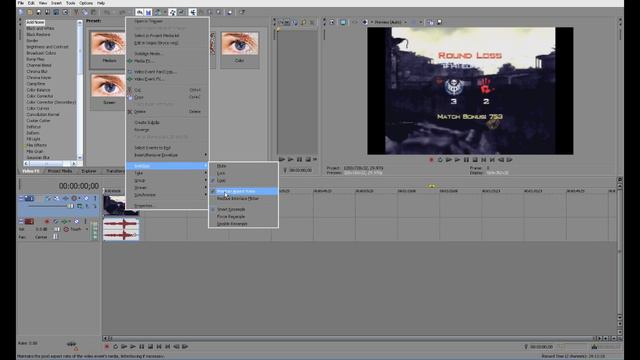The height and width of the screenshot is (360, 640).
Task: Select the Normal Edit Tool icon
Action: [193, 12]
